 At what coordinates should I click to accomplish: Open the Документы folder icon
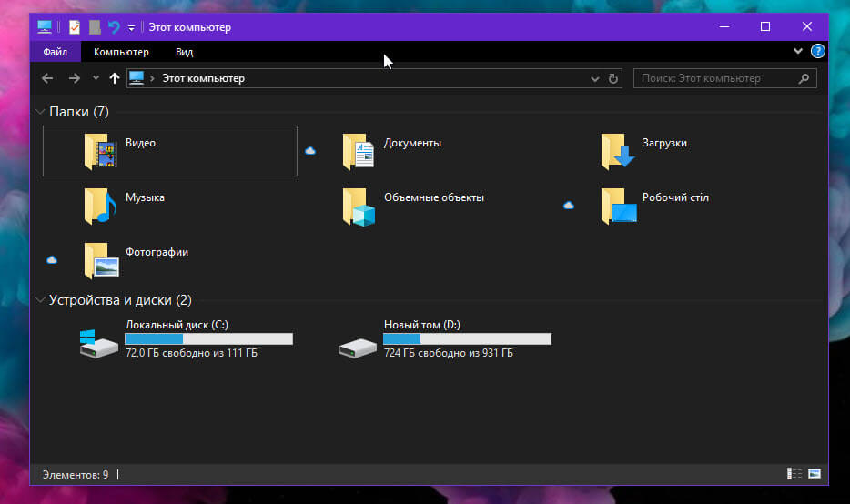359,152
